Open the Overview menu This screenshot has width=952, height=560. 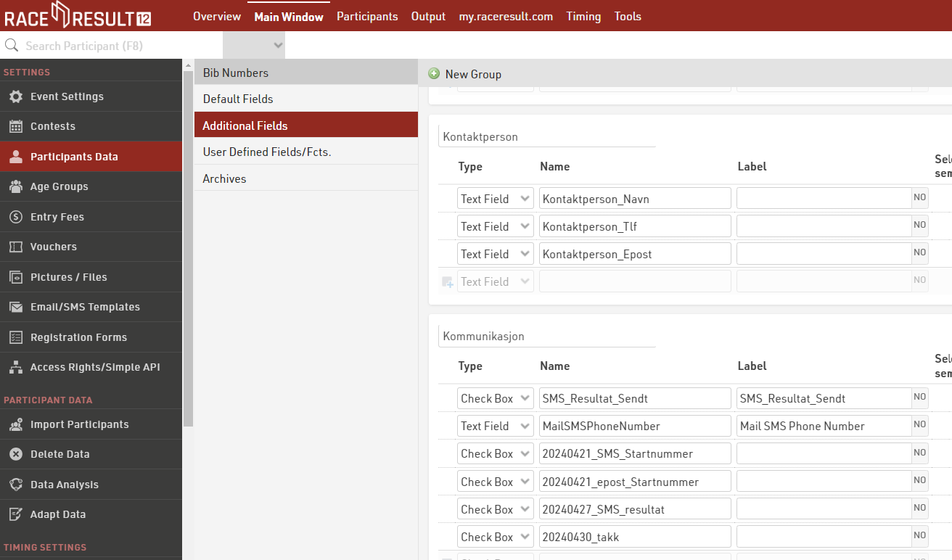tap(217, 16)
